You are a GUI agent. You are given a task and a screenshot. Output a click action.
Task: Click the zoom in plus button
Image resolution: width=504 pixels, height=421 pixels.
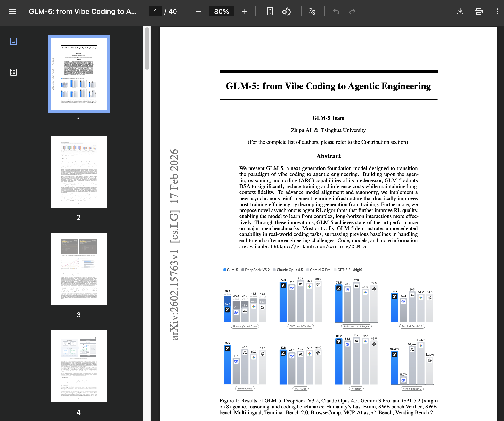(x=245, y=11)
